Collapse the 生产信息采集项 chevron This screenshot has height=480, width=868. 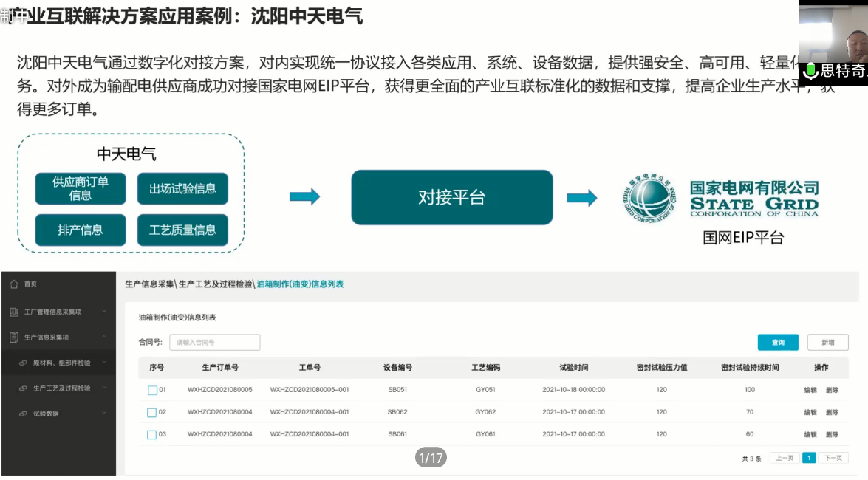coord(104,337)
